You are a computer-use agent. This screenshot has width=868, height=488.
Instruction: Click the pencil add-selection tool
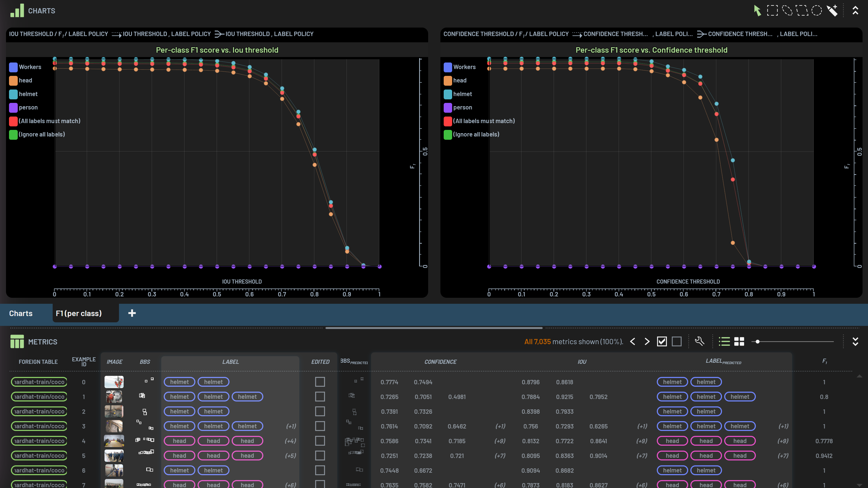[832, 11]
